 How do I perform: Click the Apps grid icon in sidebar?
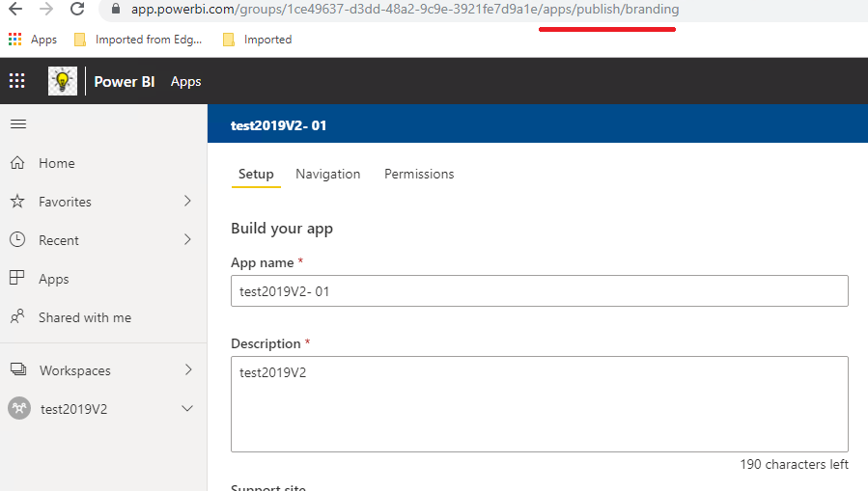click(x=17, y=278)
